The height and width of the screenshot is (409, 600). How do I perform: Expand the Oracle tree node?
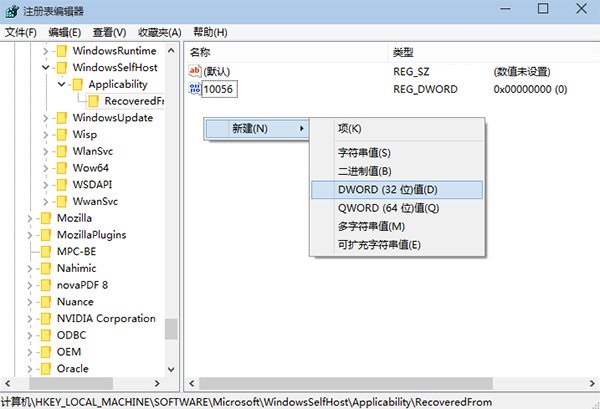tap(30, 369)
